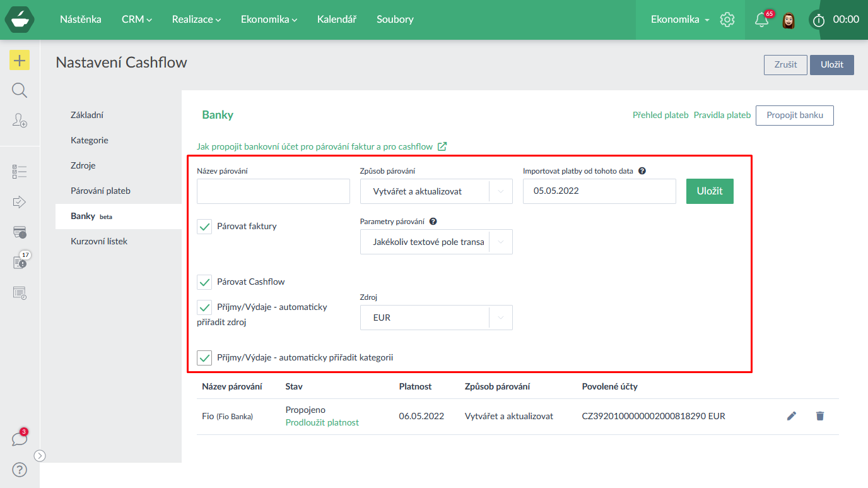
Task: Click the stopwatch timer icon
Action: coord(819,20)
